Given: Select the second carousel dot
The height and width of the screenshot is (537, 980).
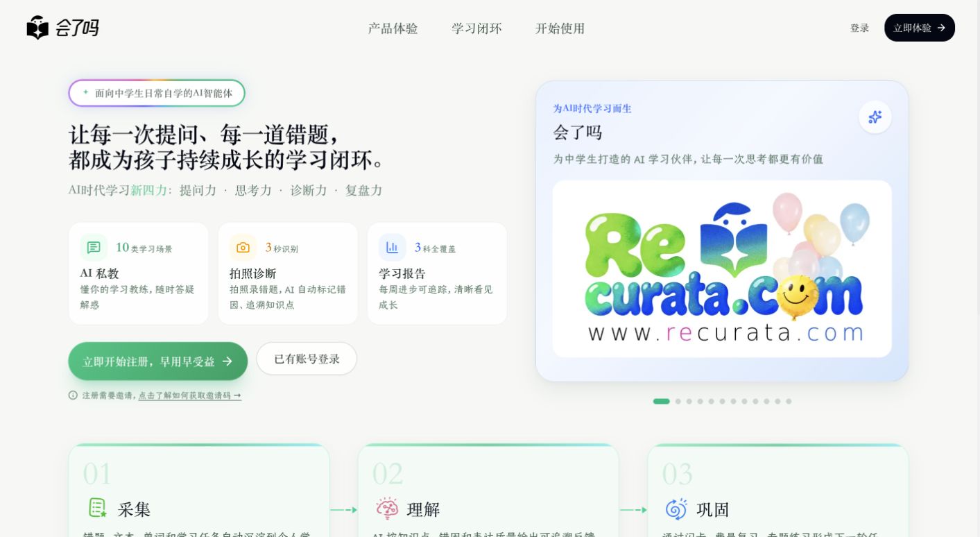Looking at the screenshot, I should [x=678, y=401].
